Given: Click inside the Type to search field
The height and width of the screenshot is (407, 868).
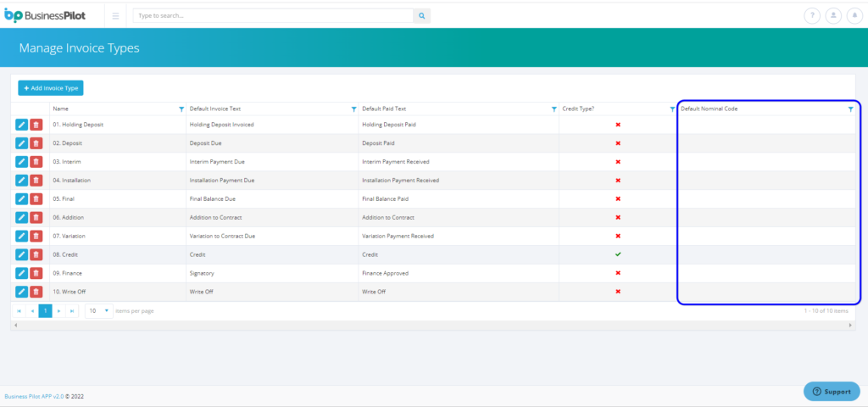Looking at the screenshot, I should click(x=271, y=15).
